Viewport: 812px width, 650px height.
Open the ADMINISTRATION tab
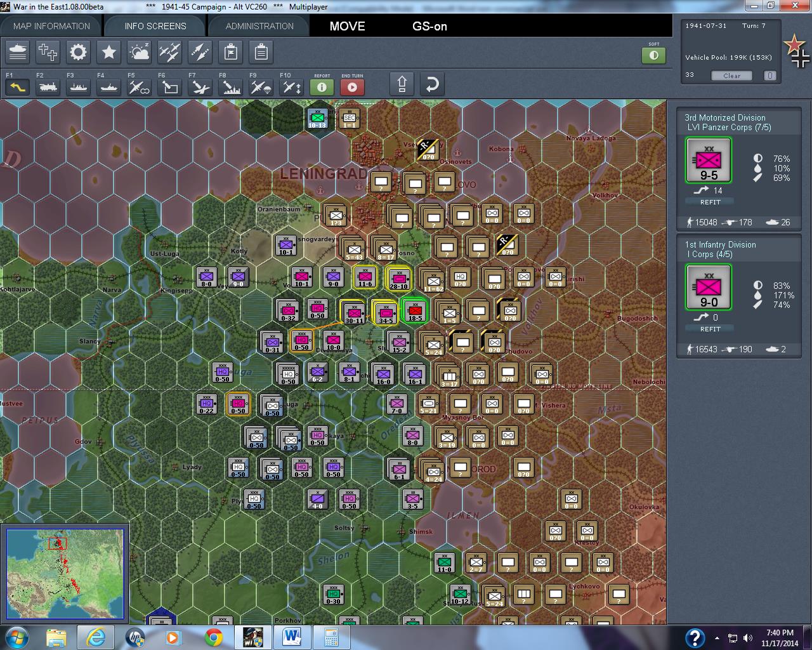click(259, 26)
